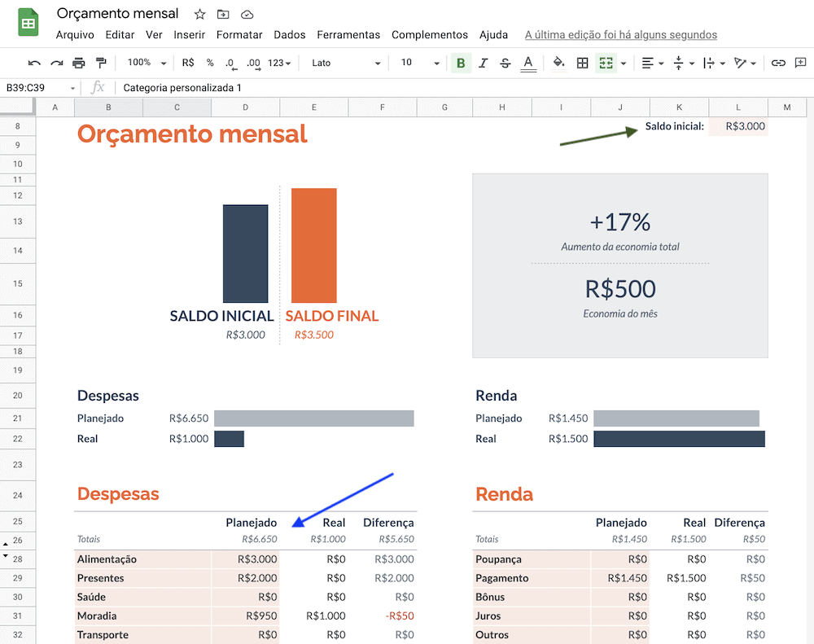Select row 21 header

coord(18,418)
